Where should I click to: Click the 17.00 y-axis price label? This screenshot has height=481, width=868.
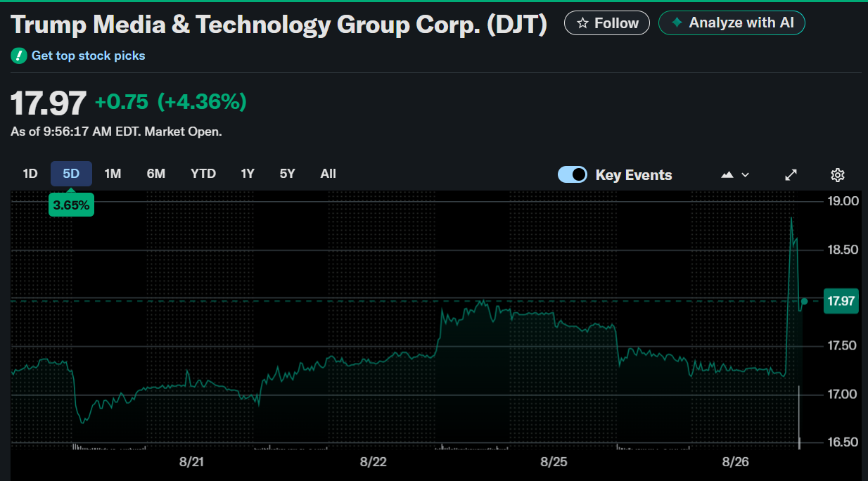coord(843,395)
